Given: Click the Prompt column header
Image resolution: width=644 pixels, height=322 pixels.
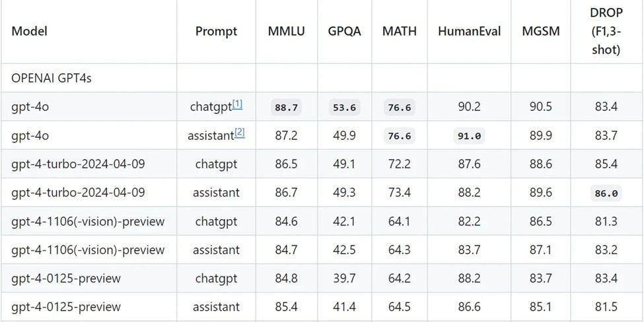Looking at the screenshot, I should tap(216, 31).
